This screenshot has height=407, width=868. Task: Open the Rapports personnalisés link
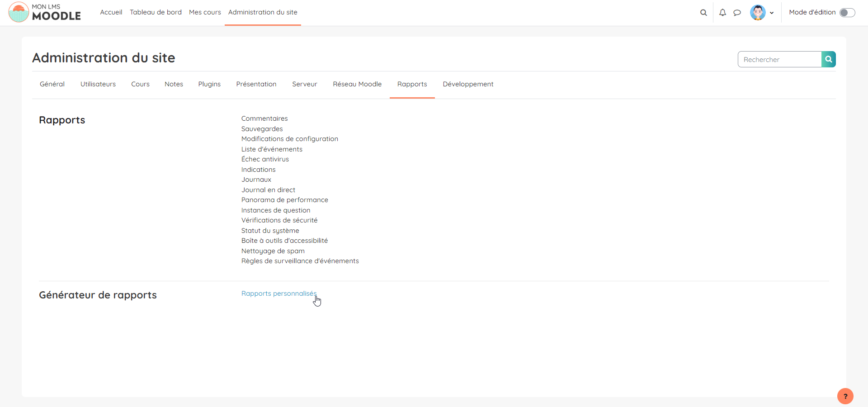pos(278,293)
